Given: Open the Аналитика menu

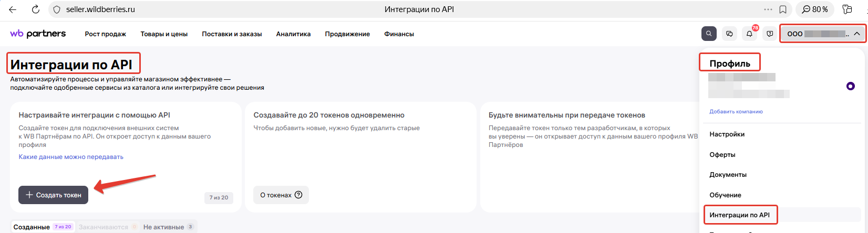Looking at the screenshot, I should pyautogui.click(x=293, y=34).
